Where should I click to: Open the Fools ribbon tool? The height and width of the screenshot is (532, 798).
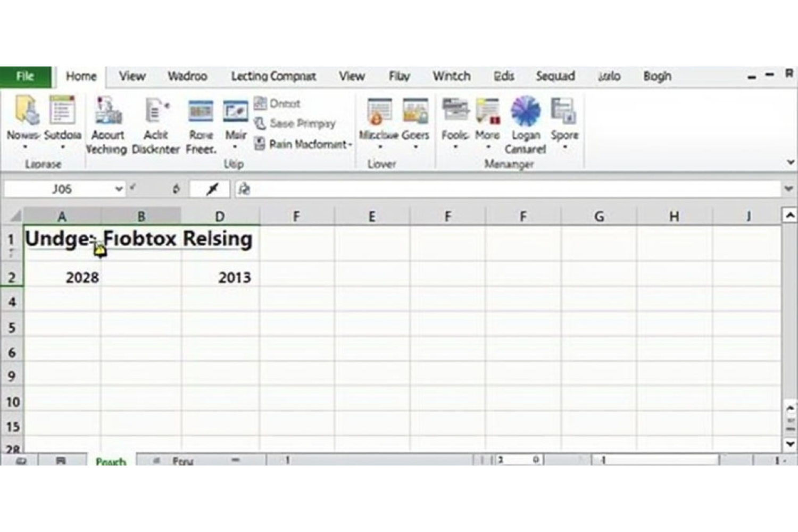[455, 111]
